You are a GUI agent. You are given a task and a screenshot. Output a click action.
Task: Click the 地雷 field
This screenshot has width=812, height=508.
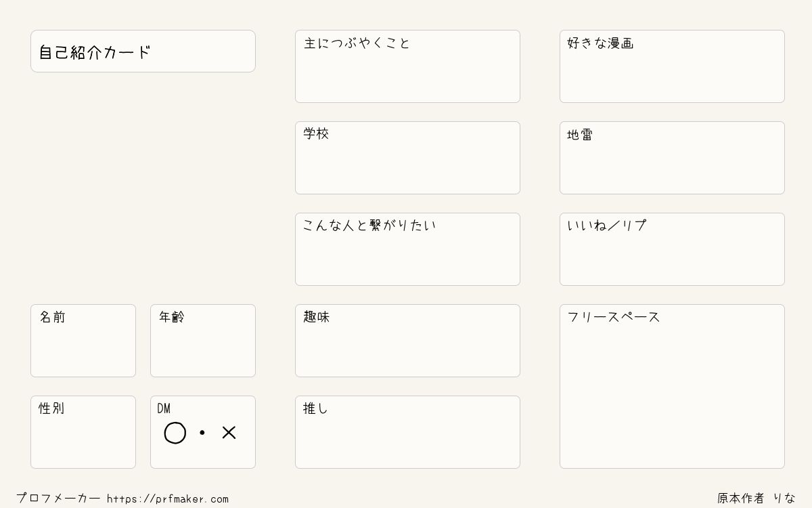[672, 158]
